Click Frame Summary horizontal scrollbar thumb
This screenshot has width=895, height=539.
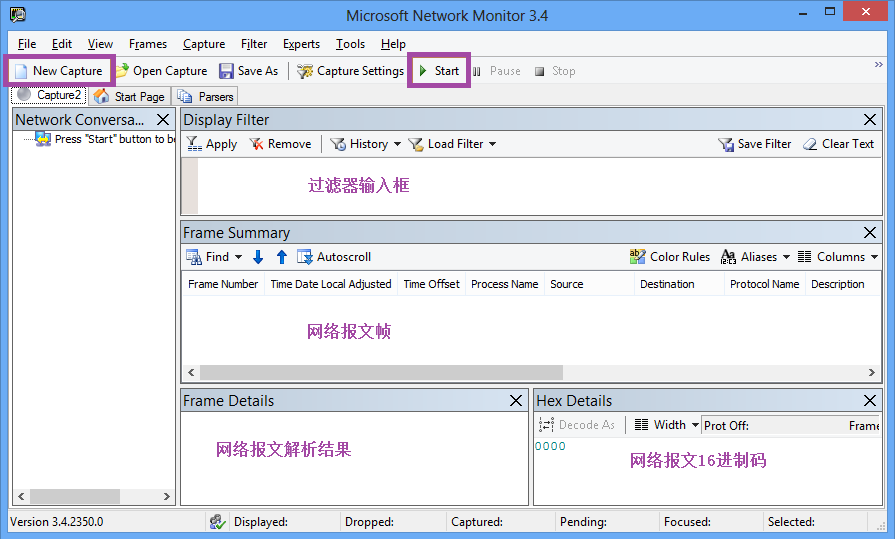(381, 373)
